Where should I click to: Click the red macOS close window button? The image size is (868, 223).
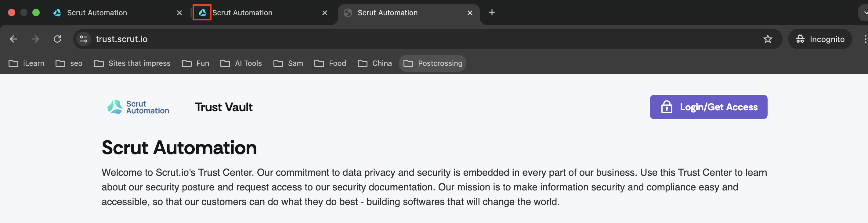pos(12,12)
